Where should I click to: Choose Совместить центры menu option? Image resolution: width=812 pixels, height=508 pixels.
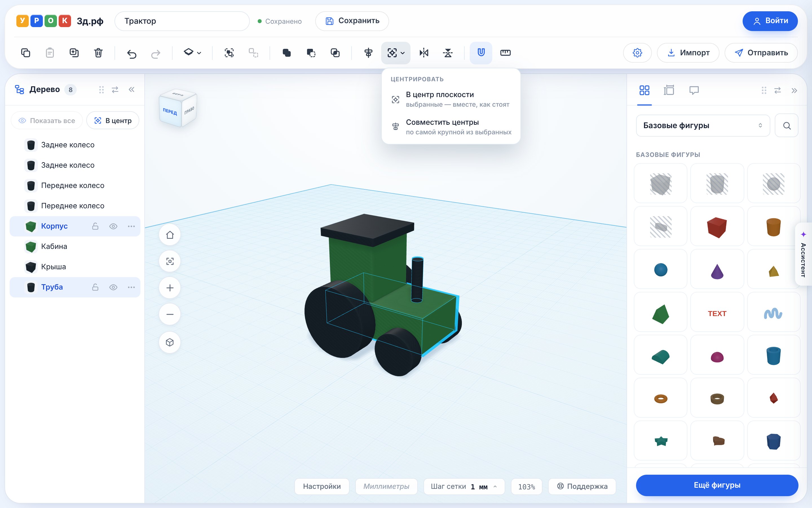451,127
